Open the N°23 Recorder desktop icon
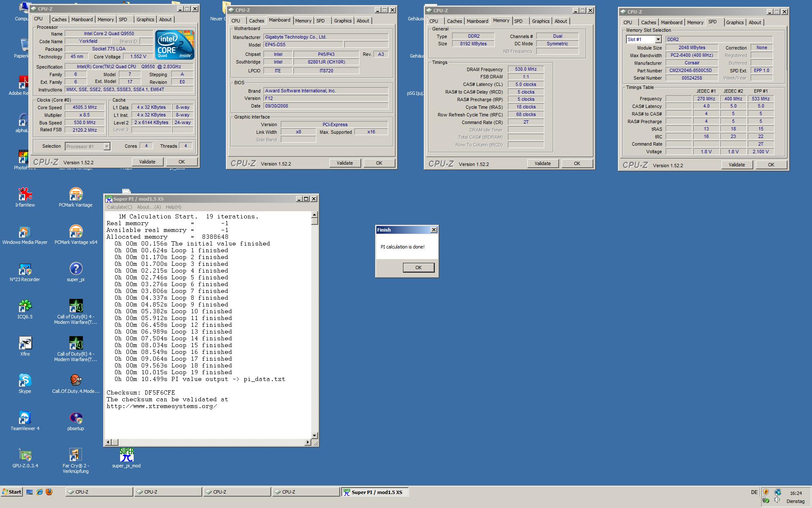 pyautogui.click(x=25, y=272)
